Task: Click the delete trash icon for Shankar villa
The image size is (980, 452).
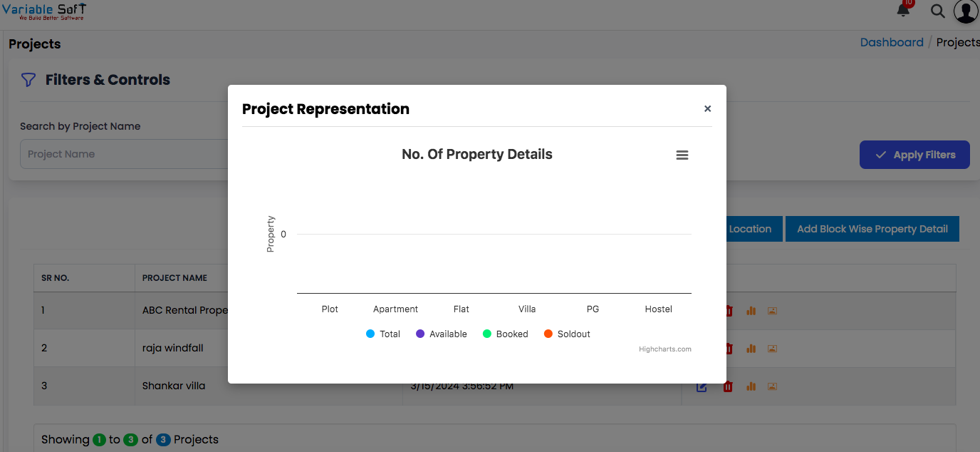Action: tap(728, 386)
